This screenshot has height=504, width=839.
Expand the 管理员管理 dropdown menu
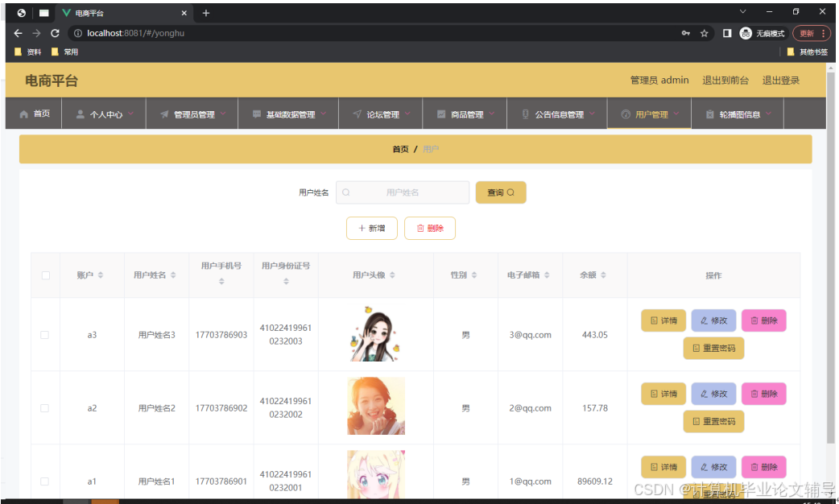coord(192,114)
